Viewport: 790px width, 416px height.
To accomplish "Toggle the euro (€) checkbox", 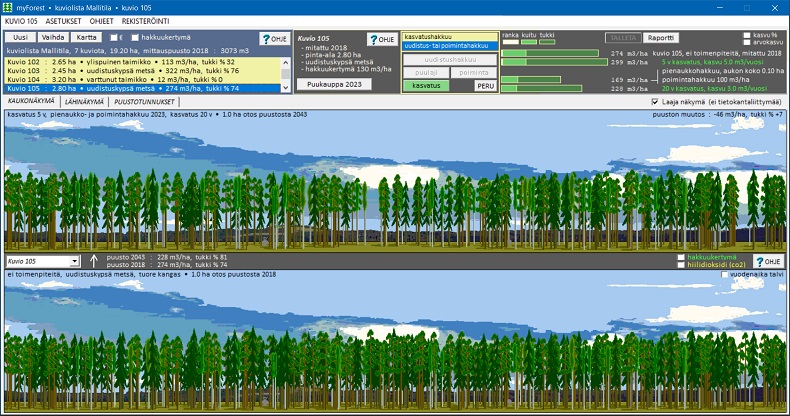I will (109, 37).
